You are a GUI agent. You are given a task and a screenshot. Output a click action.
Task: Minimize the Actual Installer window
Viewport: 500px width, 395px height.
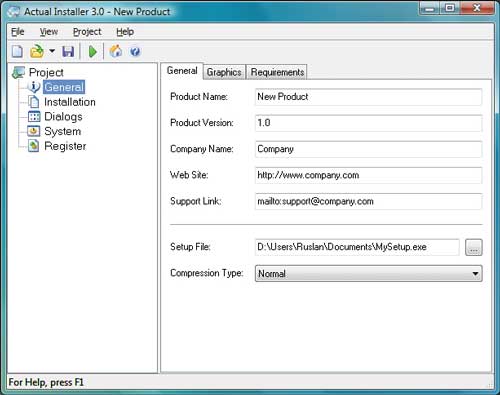pyautogui.click(x=430, y=8)
